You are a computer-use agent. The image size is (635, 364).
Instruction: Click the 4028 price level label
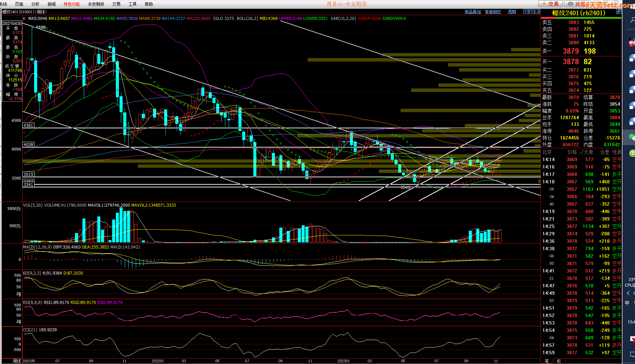(x=28, y=145)
